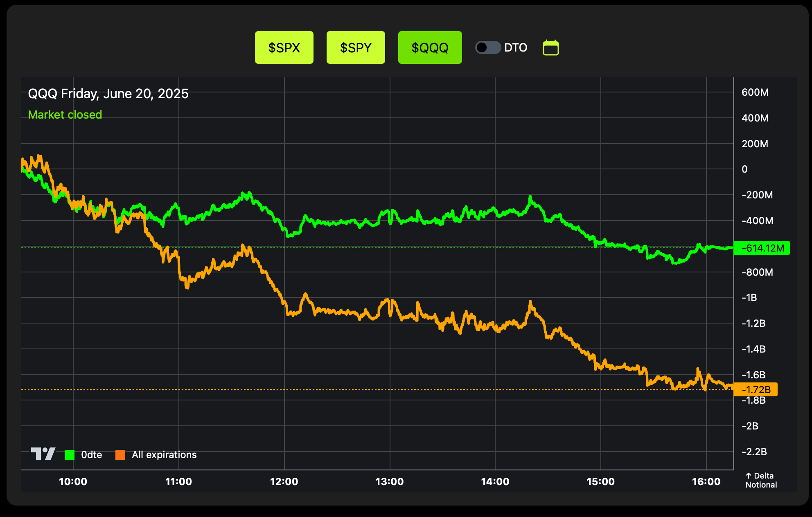Click the green 0dte legend swatch
Screen dimensions: 812x517
click(70, 454)
